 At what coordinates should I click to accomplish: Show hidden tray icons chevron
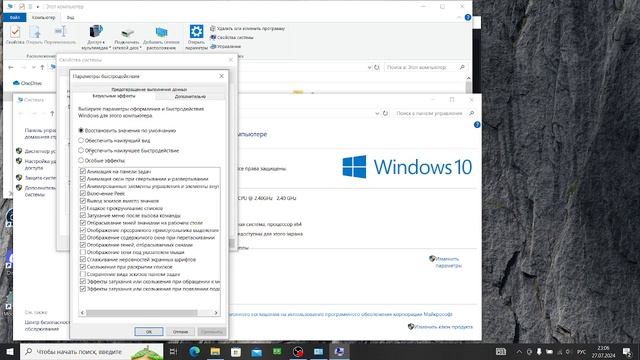519,351
